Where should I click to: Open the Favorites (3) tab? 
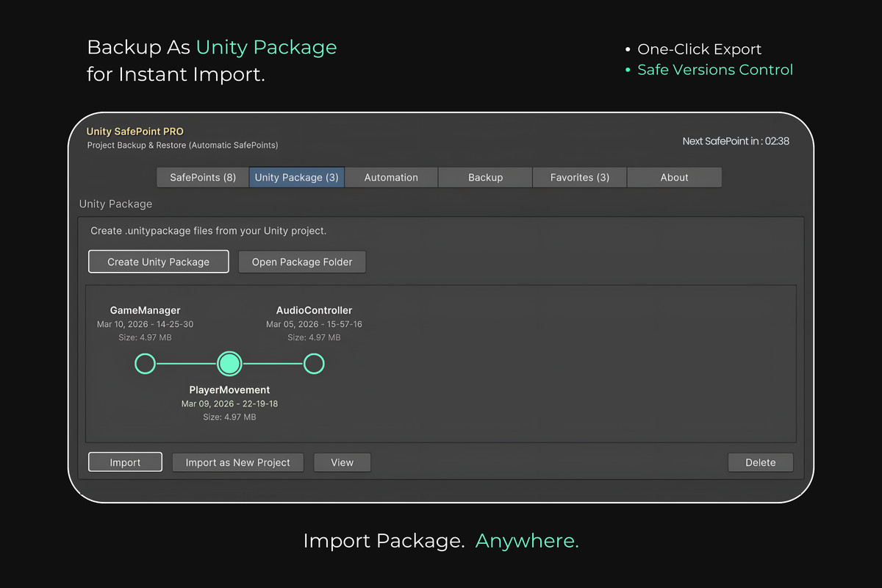tap(580, 177)
